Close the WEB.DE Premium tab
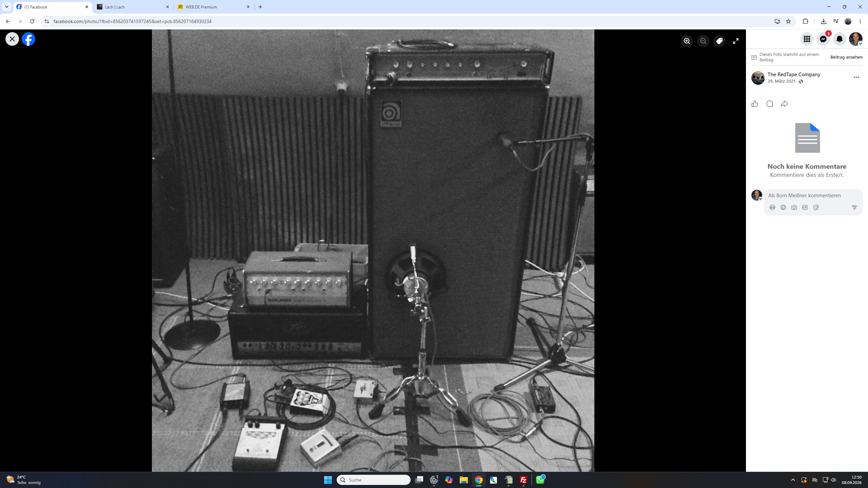This screenshot has height=488, width=868. [248, 7]
